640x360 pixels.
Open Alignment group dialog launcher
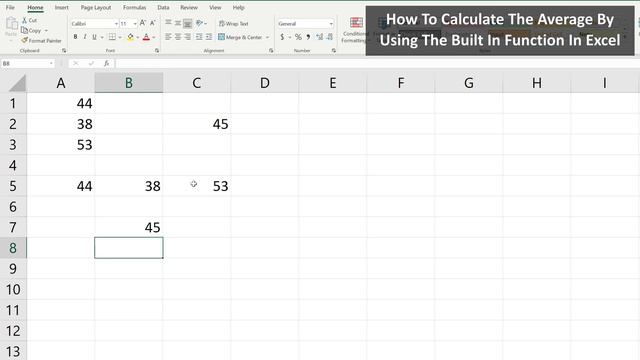coord(271,51)
